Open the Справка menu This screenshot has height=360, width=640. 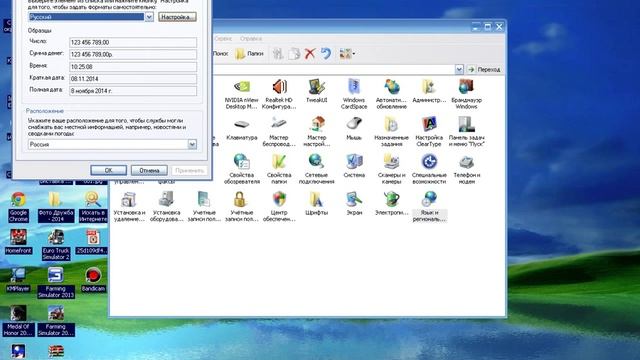251,38
